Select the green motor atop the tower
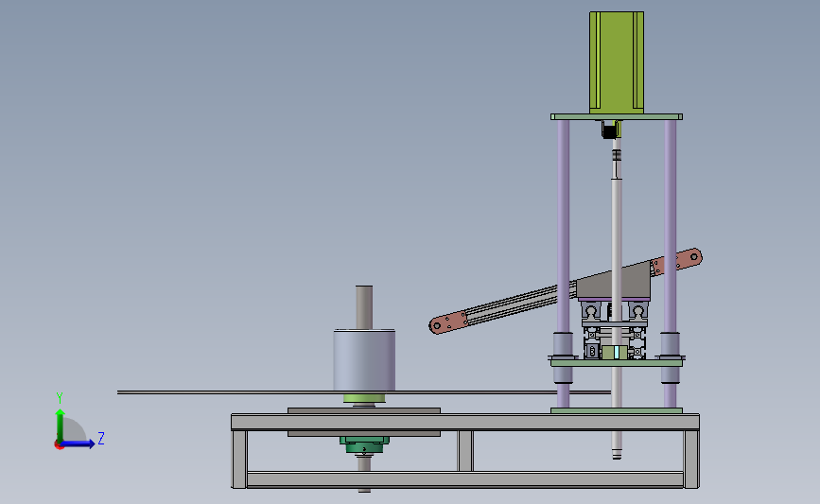Screen dimensions: 820x504 617,62
